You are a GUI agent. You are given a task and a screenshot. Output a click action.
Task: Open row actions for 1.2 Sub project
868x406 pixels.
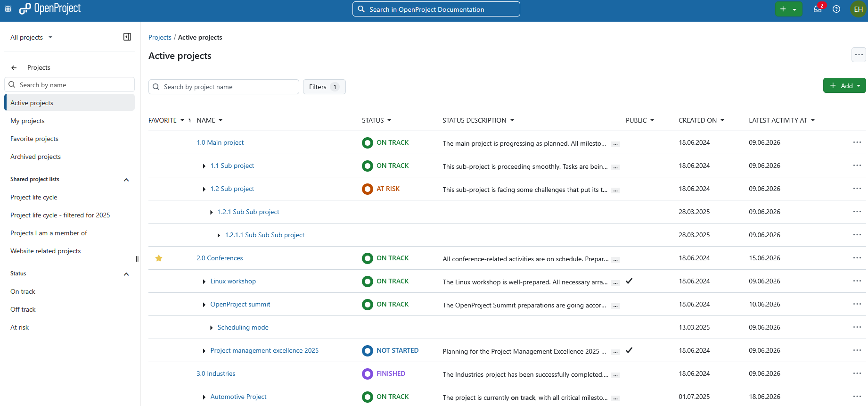click(857, 189)
